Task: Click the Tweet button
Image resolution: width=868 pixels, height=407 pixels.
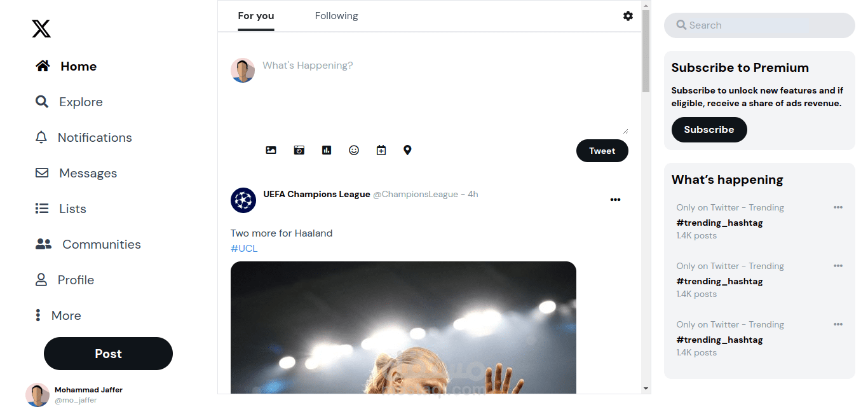Action: coord(602,151)
